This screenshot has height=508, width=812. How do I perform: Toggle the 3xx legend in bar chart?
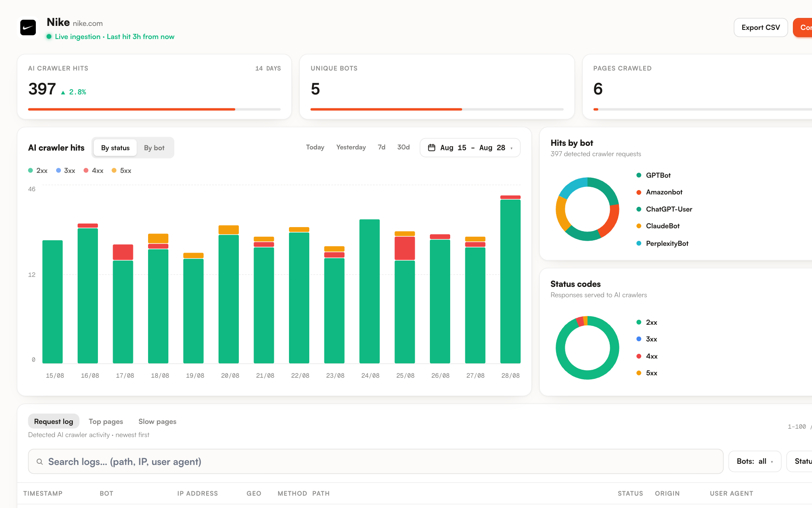point(66,171)
